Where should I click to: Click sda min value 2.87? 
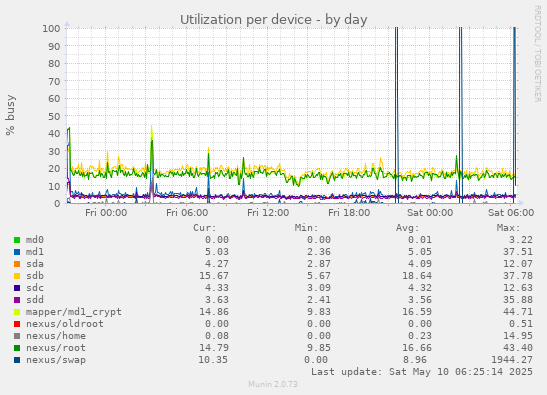[x=319, y=264]
